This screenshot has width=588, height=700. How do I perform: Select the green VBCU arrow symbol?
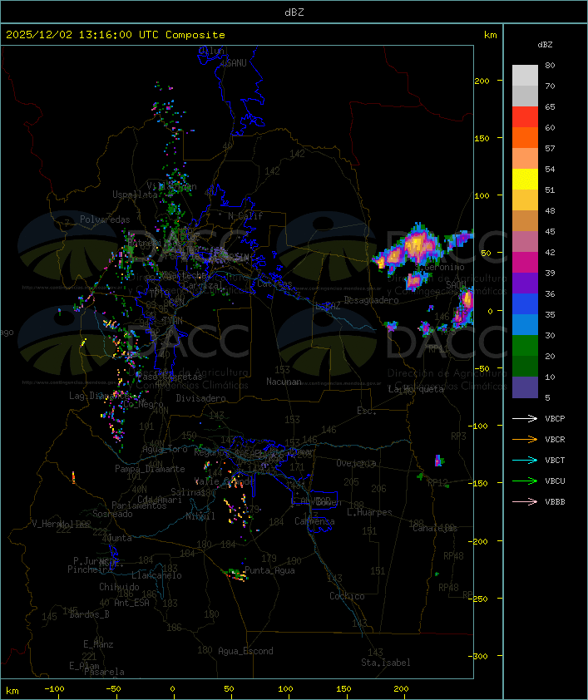click(525, 481)
